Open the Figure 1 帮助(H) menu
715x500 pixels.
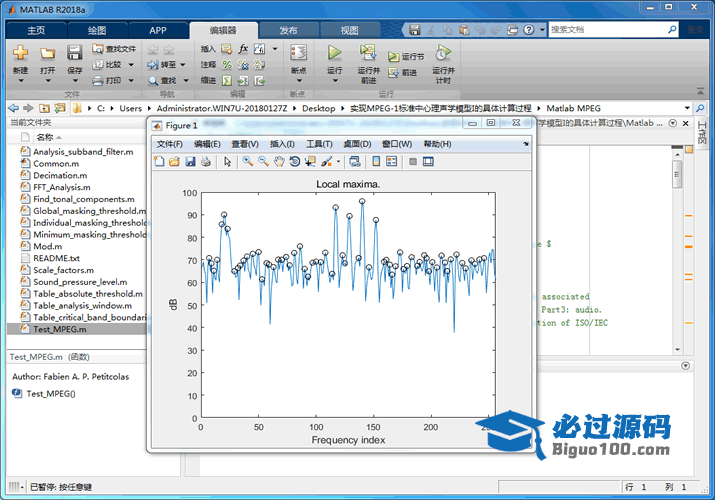(x=437, y=144)
